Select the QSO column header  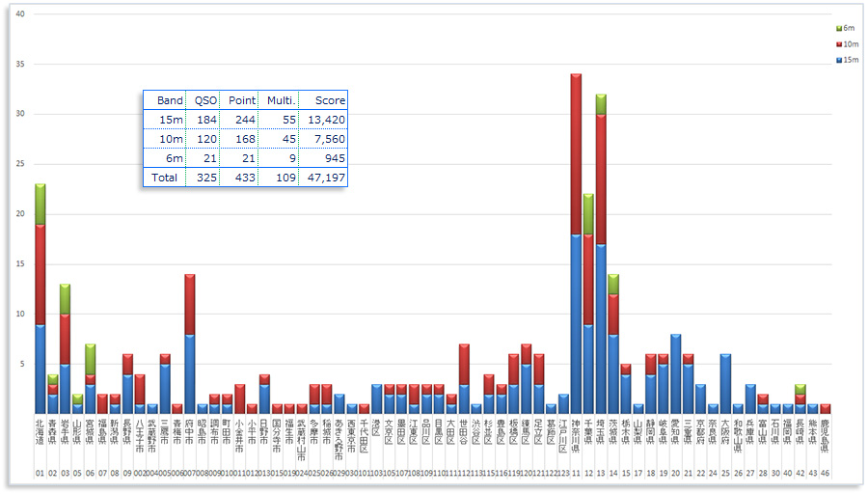[x=205, y=100]
